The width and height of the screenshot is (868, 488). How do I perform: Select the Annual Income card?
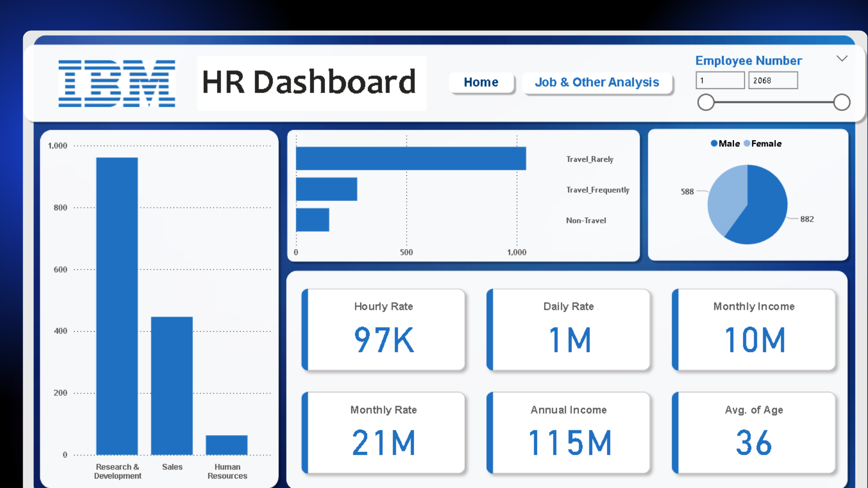tap(569, 433)
